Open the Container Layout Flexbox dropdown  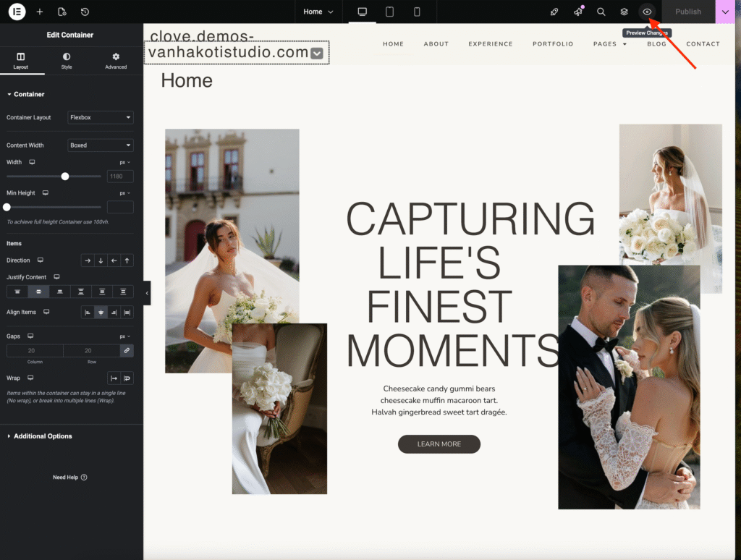[101, 117]
